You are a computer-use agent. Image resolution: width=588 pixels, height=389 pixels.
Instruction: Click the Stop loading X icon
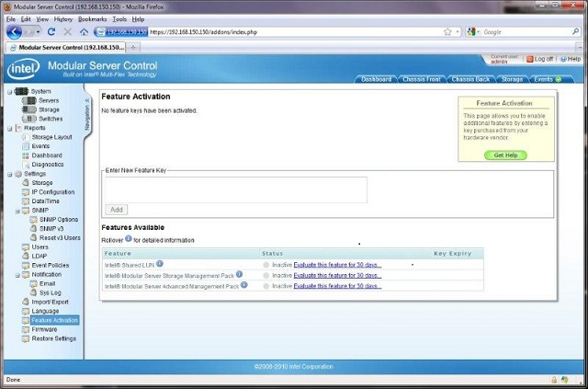coord(67,32)
